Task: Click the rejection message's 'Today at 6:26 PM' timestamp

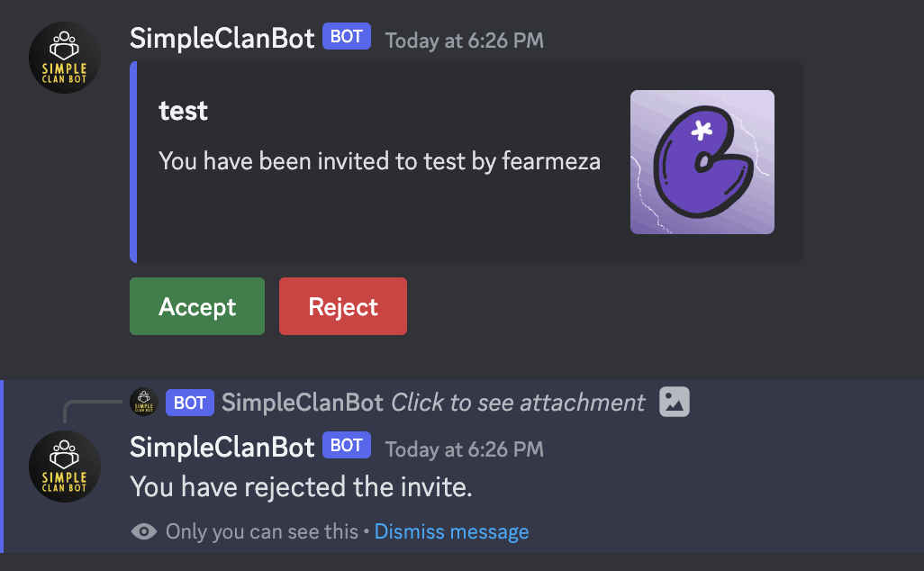Action: 464,449
